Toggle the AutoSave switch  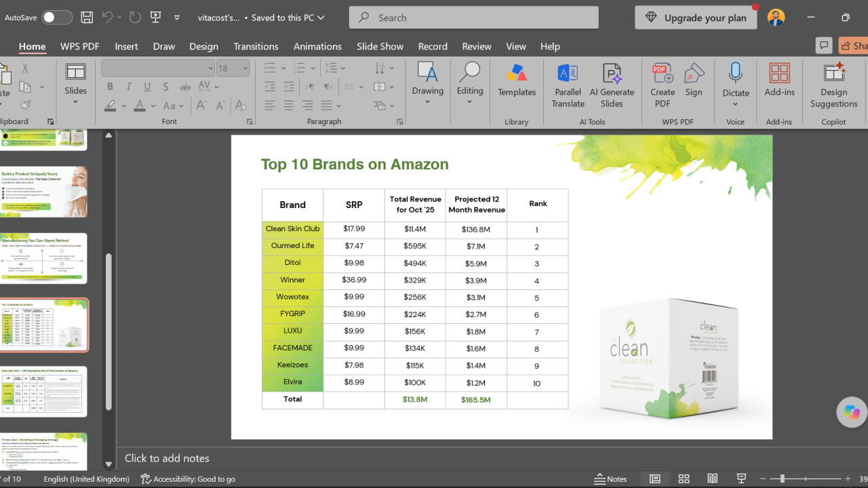pos(57,18)
